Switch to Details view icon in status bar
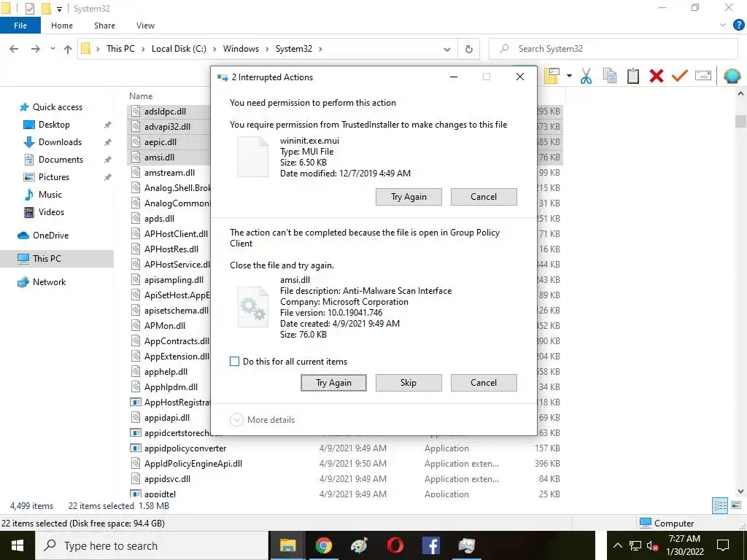747x560 pixels. pyautogui.click(x=720, y=506)
